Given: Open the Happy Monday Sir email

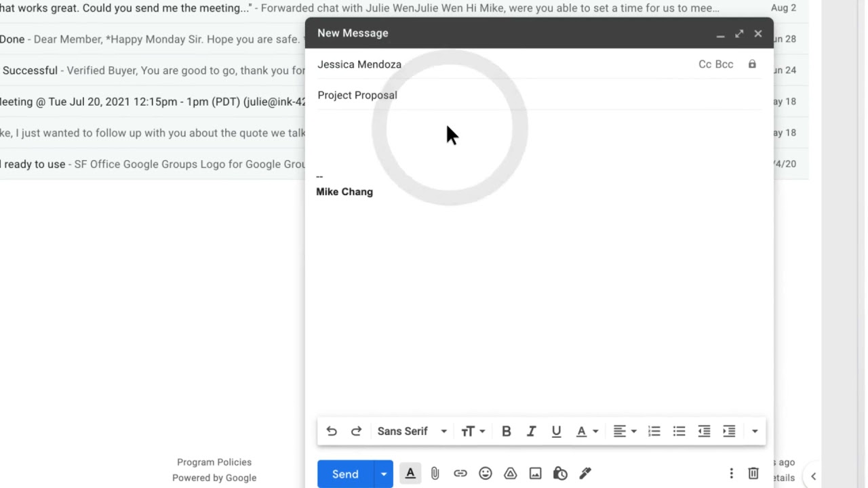Looking at the screenshot, I should tap(153, 39).
